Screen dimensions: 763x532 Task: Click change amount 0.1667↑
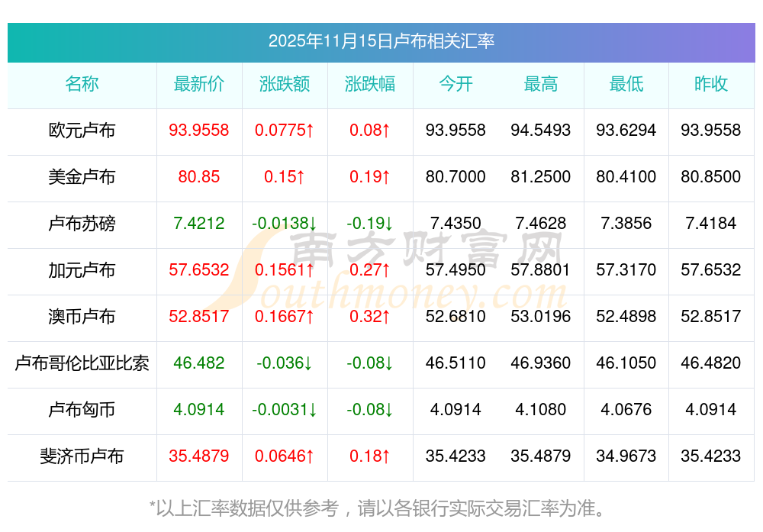[285, 317]
